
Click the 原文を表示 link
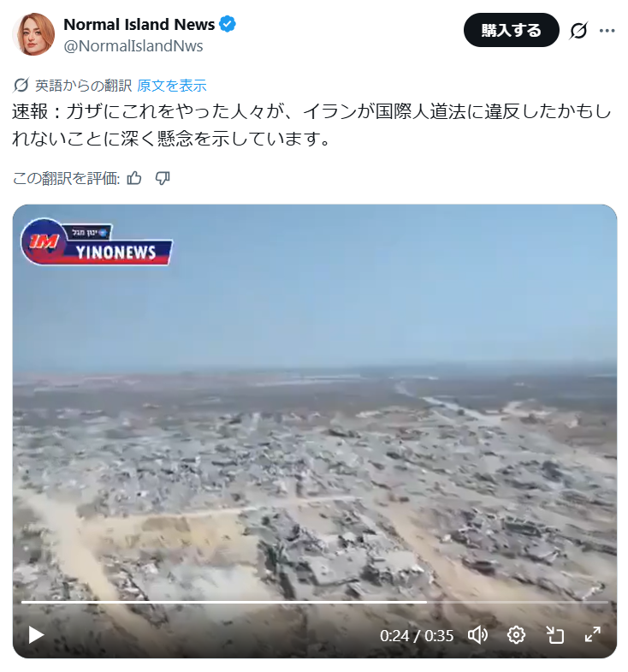tap(172, 86)
